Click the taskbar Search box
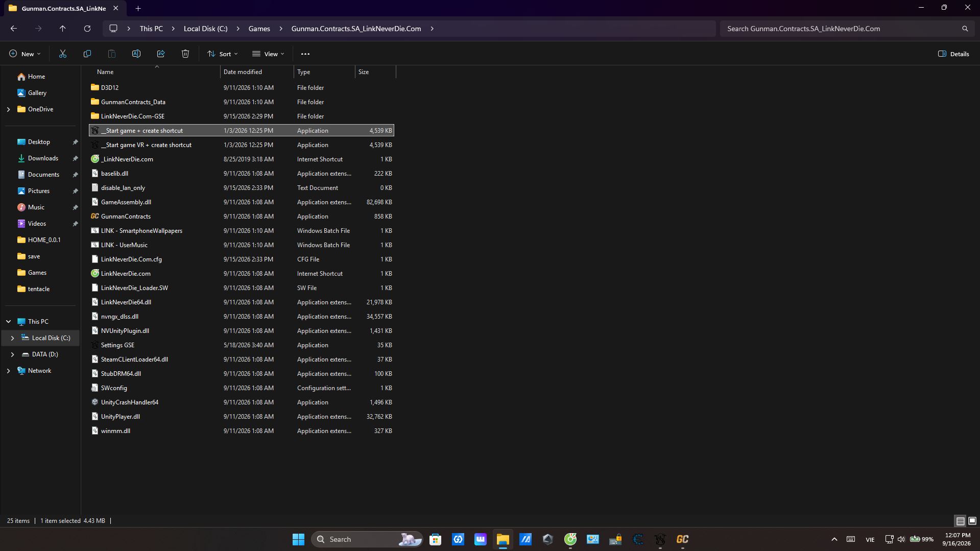 pos(367,539)
